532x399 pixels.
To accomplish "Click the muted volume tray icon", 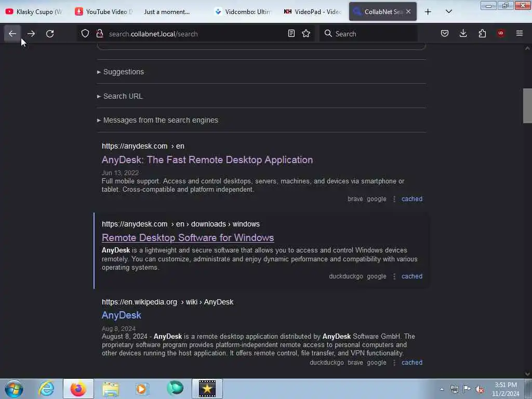I will click(x=480, y=390).
